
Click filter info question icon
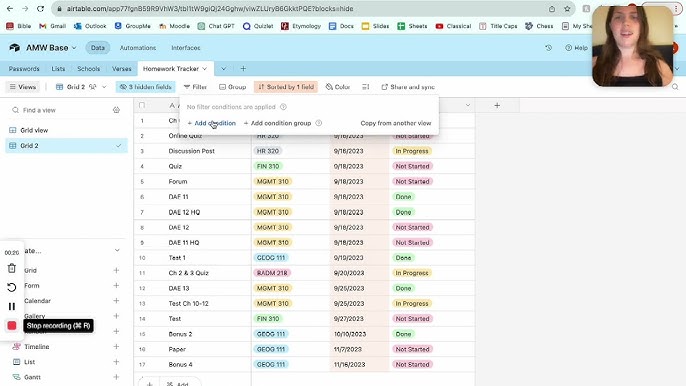284,107
